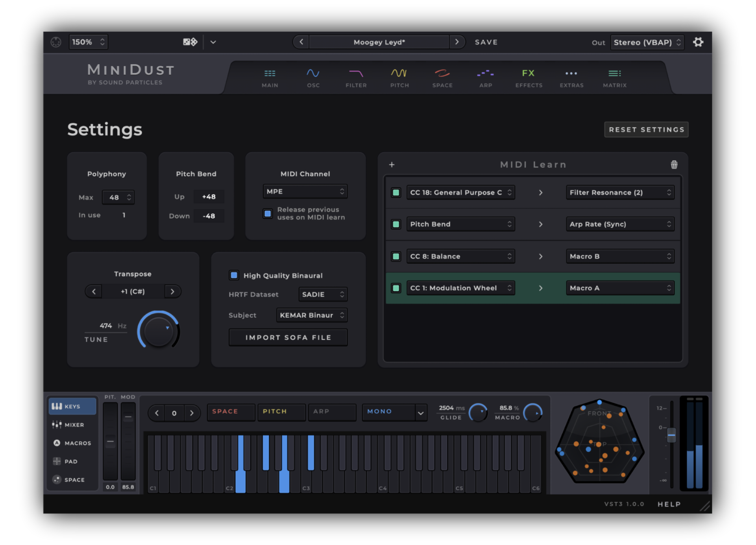Open the Matrix tab

[614, 77]
